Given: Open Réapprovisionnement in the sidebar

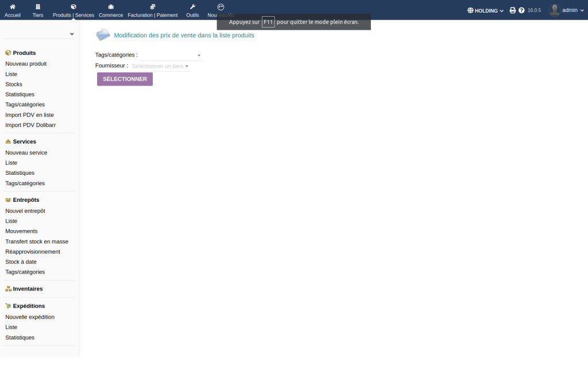Looking at the screenshot, I should (x=33, y=252).
